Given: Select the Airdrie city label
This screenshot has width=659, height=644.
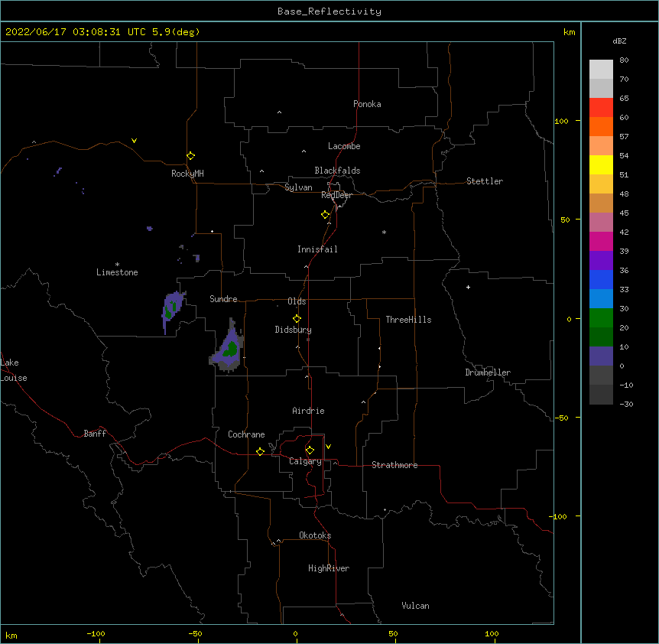Looking at the screenshot, I should tap(308, 411).
